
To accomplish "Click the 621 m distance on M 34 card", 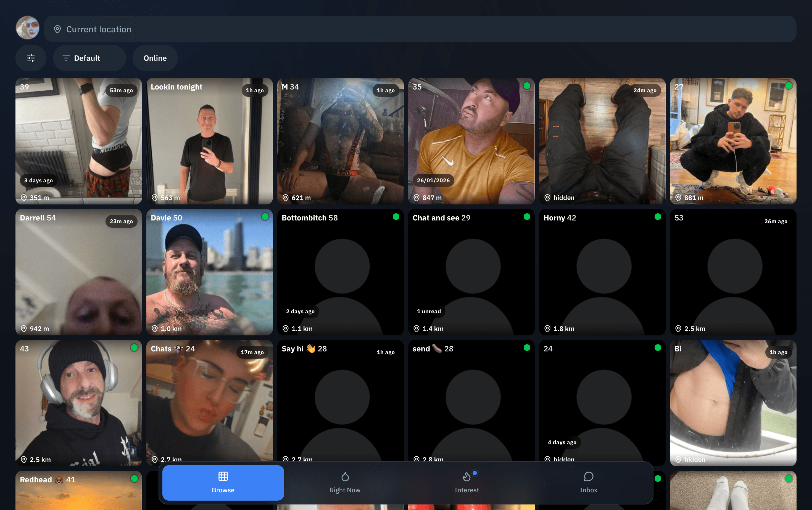I will coord(301,198).
